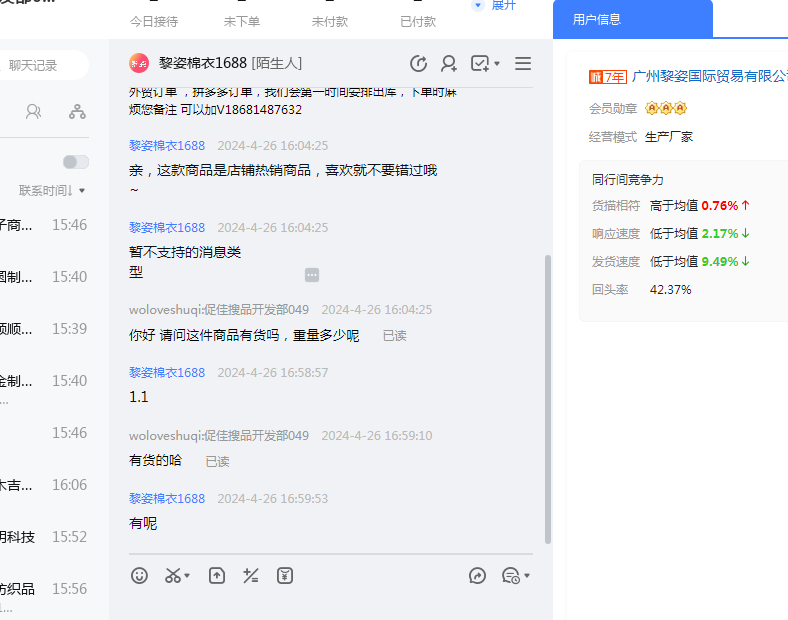788x620 pixels.
Task: Toggle the switch above contact list
Action: click(75, 162)
